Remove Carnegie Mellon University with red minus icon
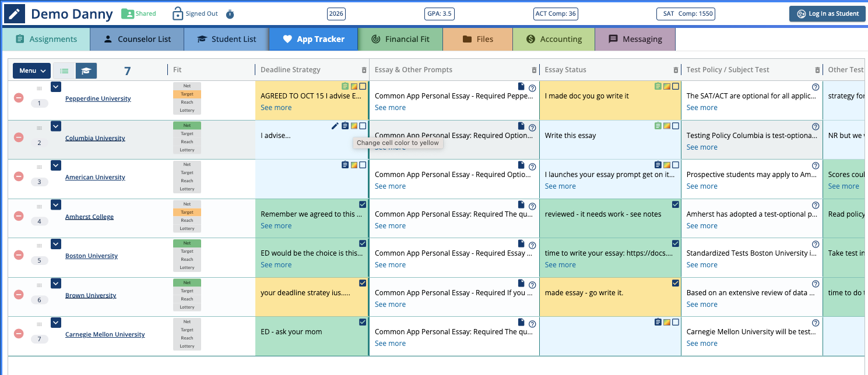 pyautogui.click(x=19, y=334)
